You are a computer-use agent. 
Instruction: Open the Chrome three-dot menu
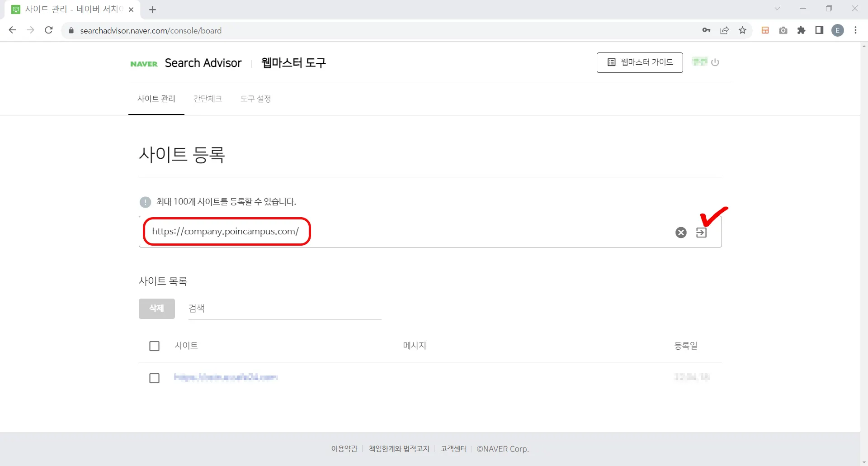pos(855,30)
